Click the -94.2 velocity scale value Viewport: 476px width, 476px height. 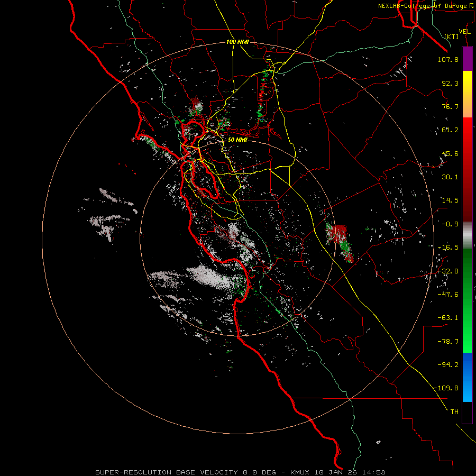[x=448, y=364]
